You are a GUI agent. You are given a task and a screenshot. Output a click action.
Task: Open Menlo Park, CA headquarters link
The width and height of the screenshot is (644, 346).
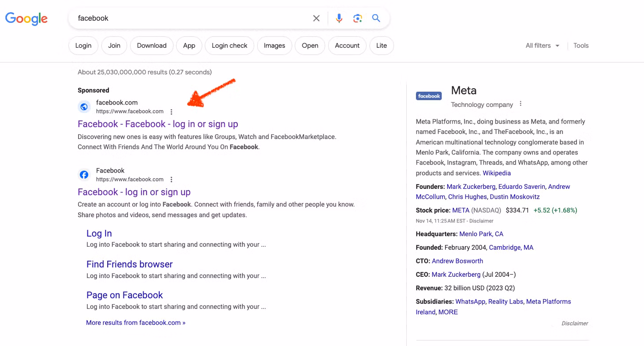click(481, 234)
